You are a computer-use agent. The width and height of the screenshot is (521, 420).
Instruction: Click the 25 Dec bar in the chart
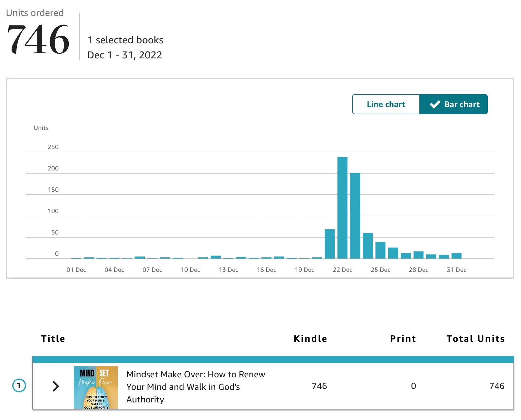coord(380,250)
